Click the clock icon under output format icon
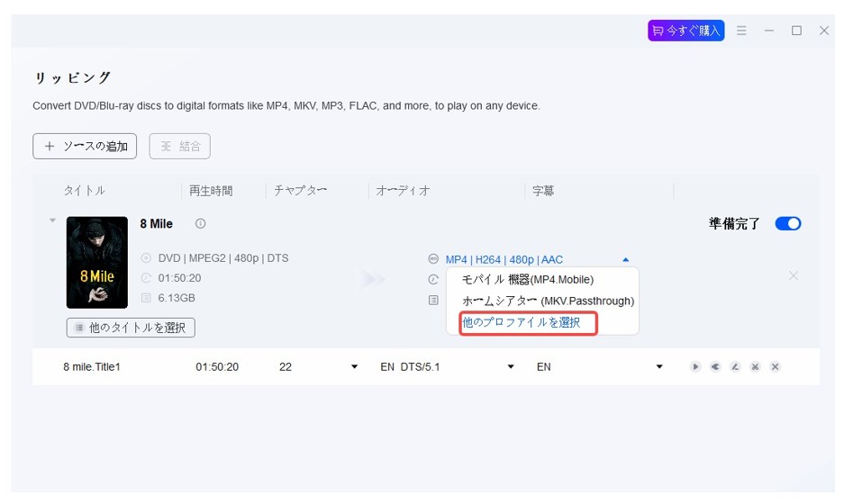This screenshot has width=844, height=504. coord(433,279)
